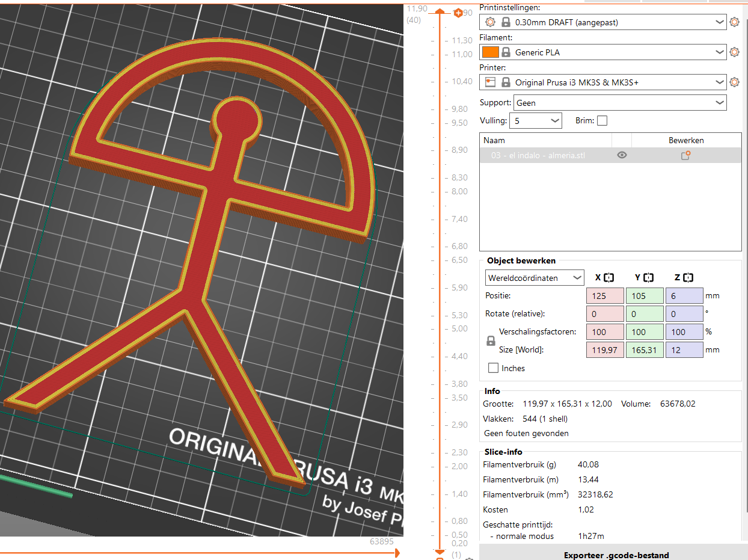Click the Size Y field showing 165,31

tap(645, 350)
